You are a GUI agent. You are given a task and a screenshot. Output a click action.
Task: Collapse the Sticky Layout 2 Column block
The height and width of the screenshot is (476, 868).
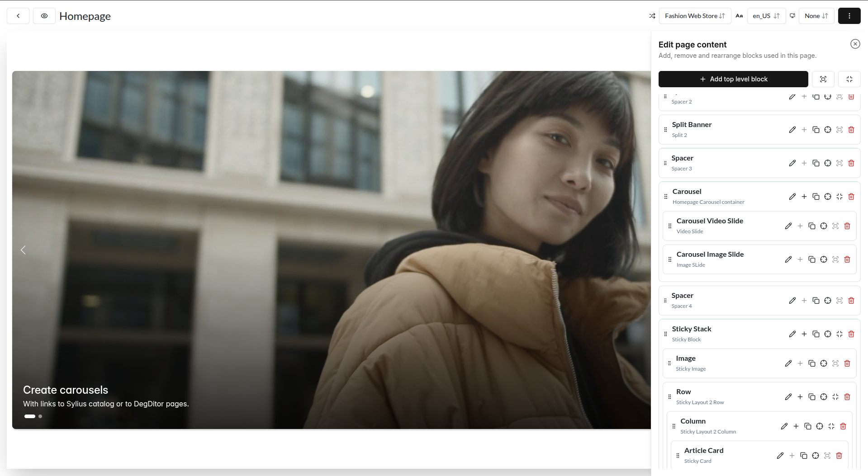(x=831, y=426)
